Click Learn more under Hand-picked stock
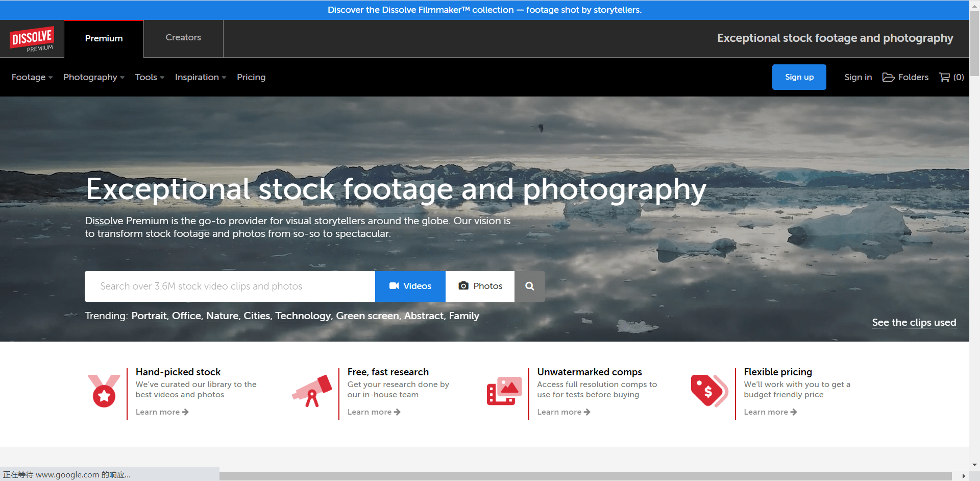This screenshot has height=481, width=980. pyautogui.click(x=162, y=412)
